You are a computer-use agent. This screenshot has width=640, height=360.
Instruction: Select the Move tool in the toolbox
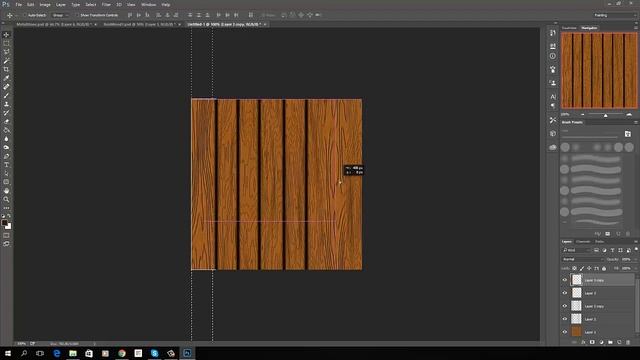tap(6, 35)
